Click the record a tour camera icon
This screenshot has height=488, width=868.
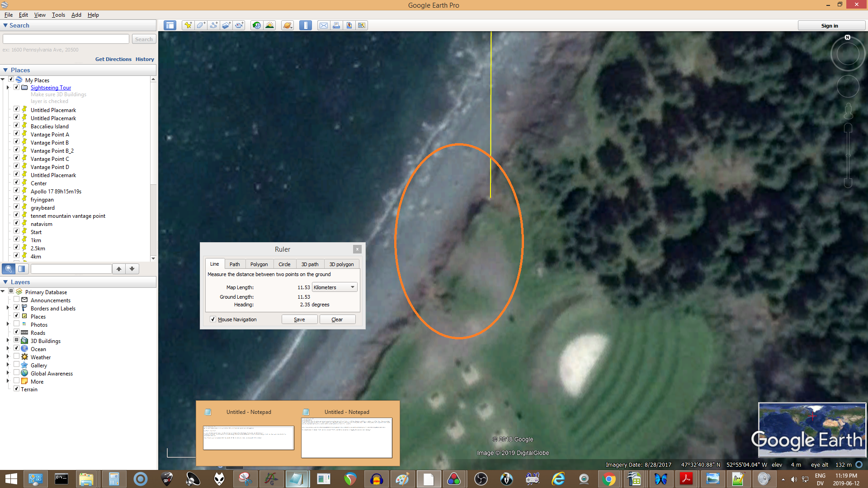tap(239, 25)
